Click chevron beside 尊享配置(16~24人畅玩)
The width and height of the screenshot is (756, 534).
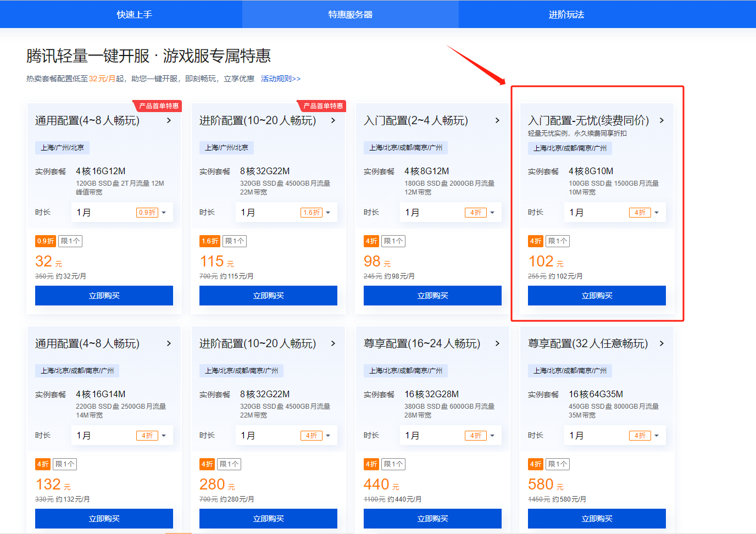497,343
